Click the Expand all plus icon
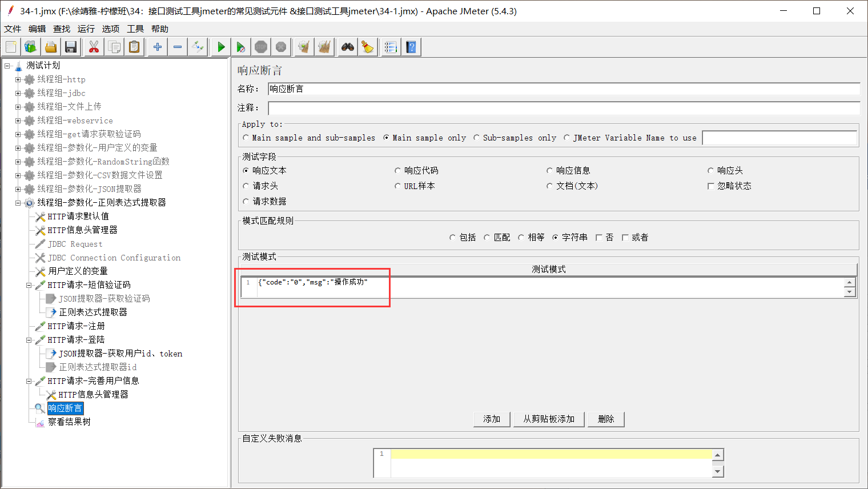The width and height of the screenshot is (868, 489). coord(158,47)
